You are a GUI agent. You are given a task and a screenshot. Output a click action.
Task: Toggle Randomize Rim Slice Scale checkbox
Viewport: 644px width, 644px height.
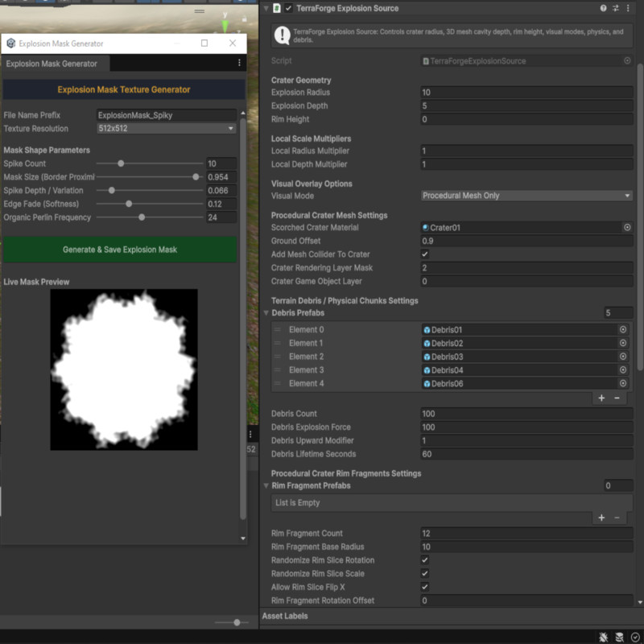[x=425, y=574]
